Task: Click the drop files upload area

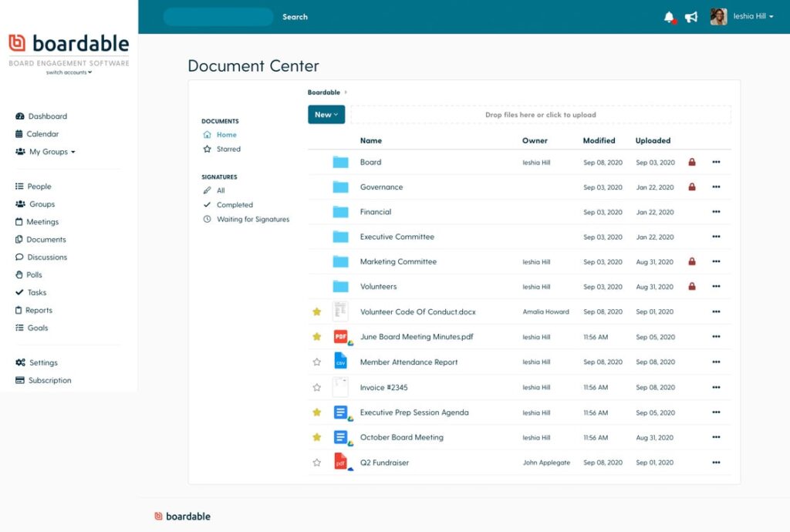Action: pos(540,115)
